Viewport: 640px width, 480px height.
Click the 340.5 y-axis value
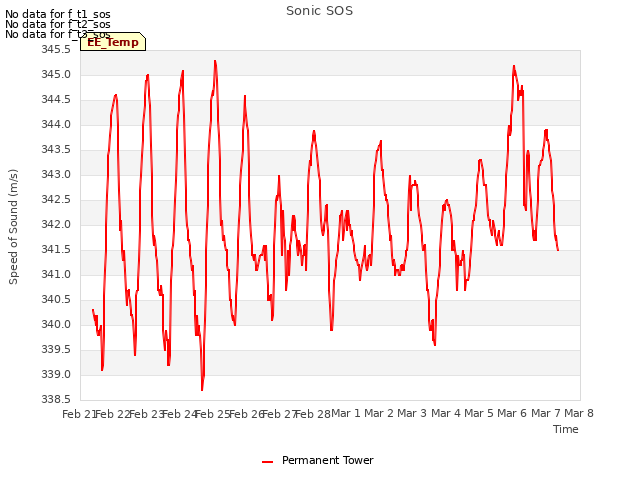point(56,300)
